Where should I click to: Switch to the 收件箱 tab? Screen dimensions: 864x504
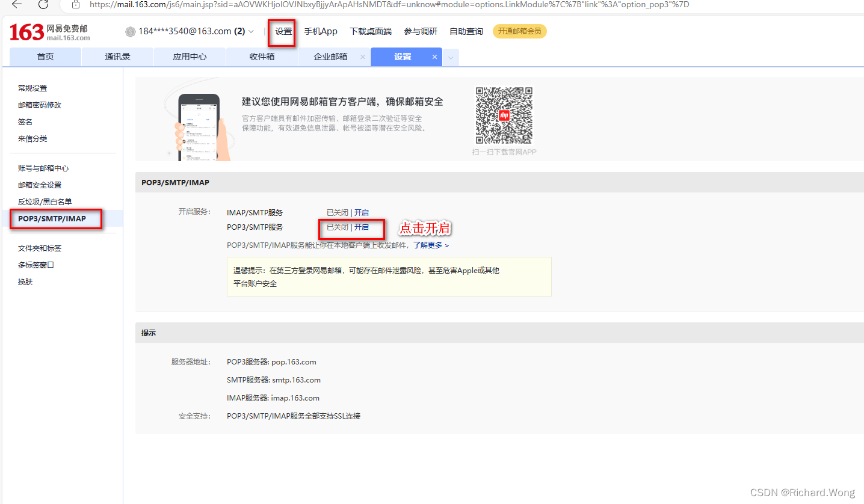click(x=262, y=57)
